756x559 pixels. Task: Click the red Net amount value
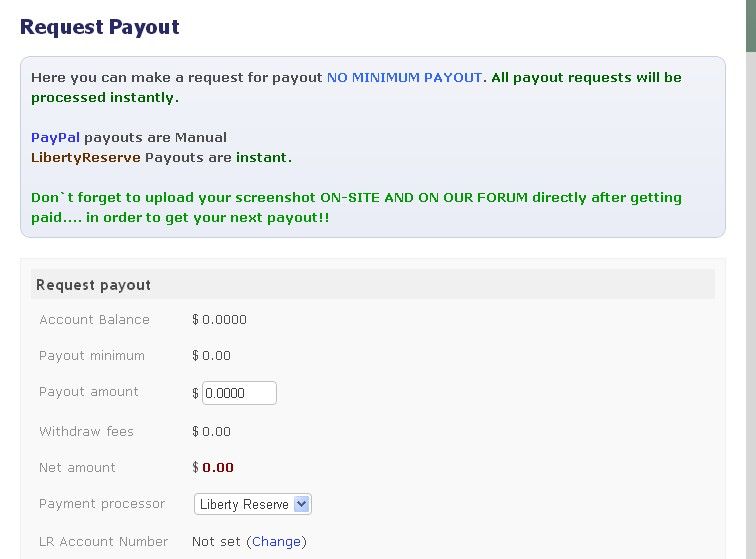click(x=213, y=467)
